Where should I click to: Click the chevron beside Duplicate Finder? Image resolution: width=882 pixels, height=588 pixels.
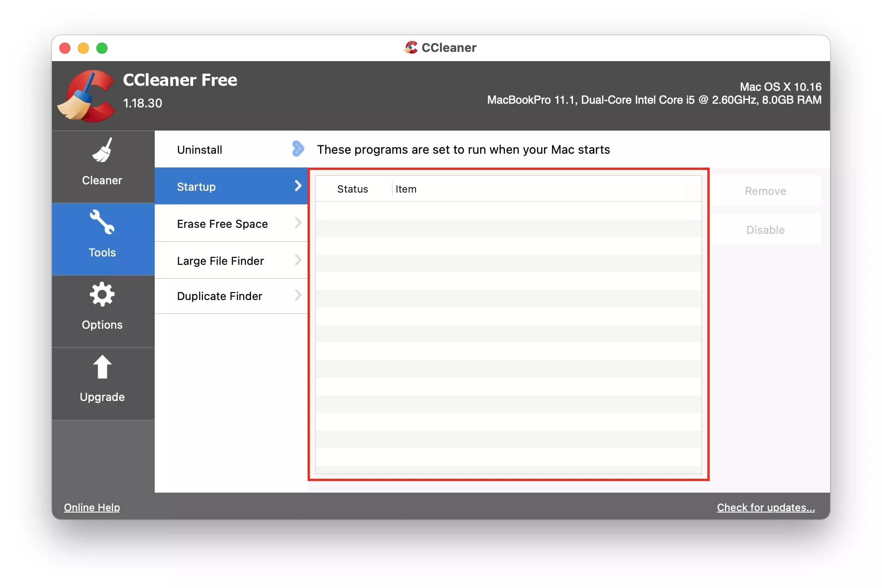pyautogui.click(x=298, y=295)
